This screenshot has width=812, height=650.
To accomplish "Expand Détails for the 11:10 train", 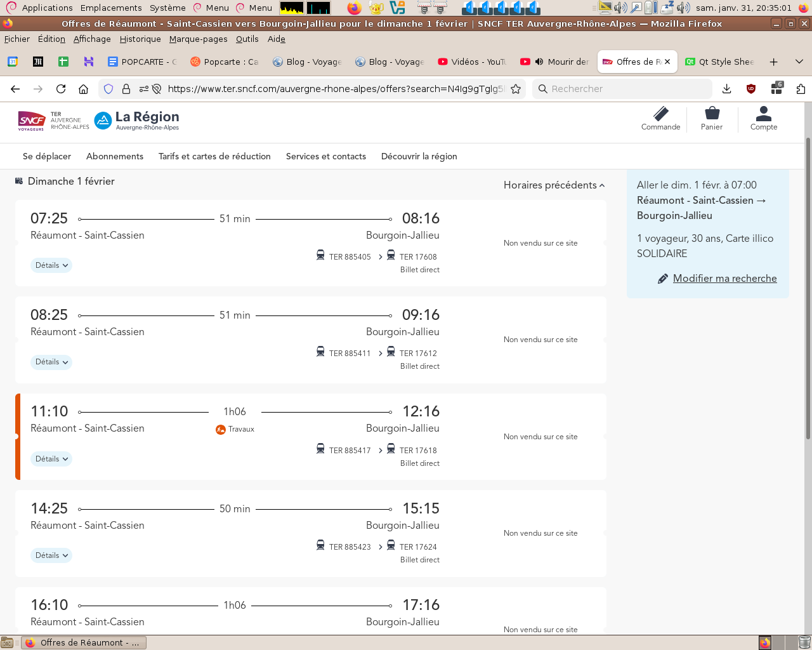I will [51, 459].
